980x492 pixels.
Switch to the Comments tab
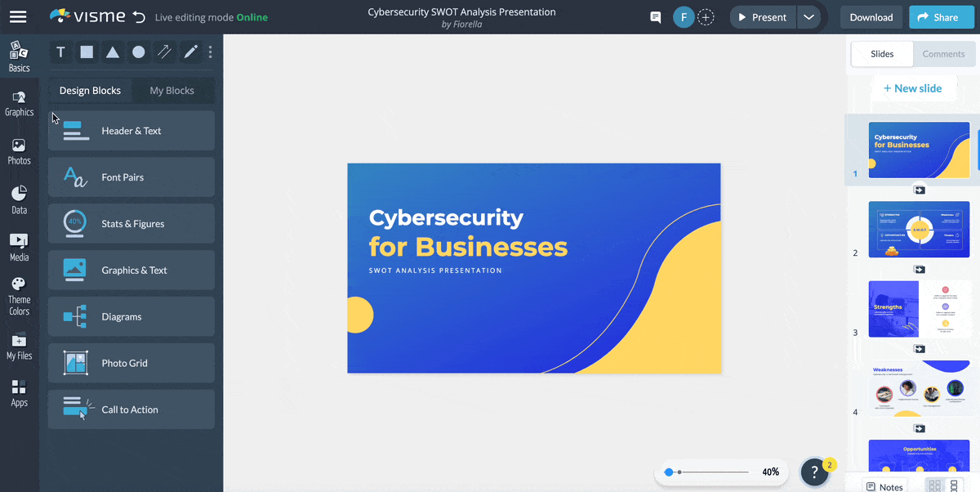click(x=943, y=54)
